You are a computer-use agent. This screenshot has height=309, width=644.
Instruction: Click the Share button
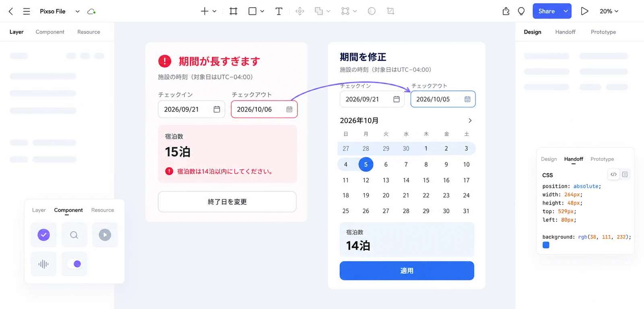tap(547, 11)
